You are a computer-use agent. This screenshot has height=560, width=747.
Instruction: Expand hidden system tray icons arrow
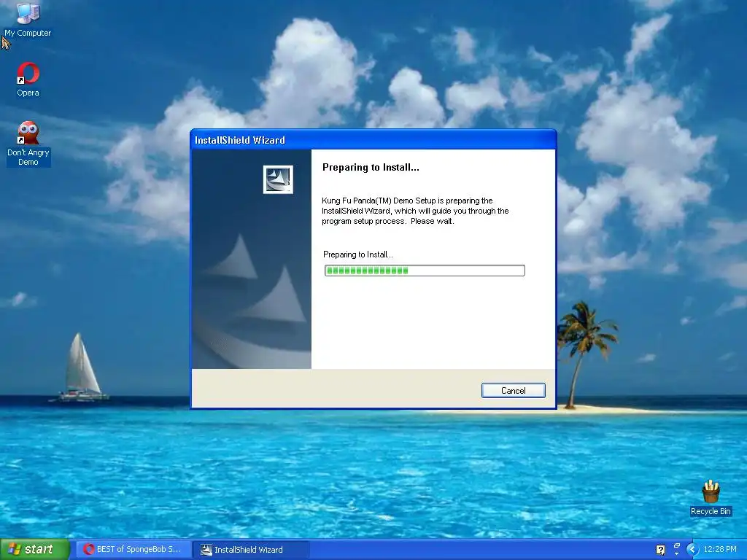[x=692, y=550]
